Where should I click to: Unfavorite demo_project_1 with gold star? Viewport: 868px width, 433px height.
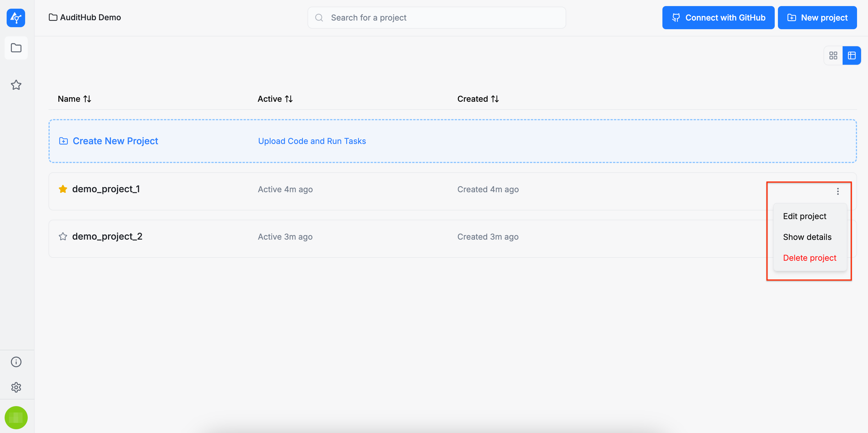pyautogui.click(x=63, y=189)
